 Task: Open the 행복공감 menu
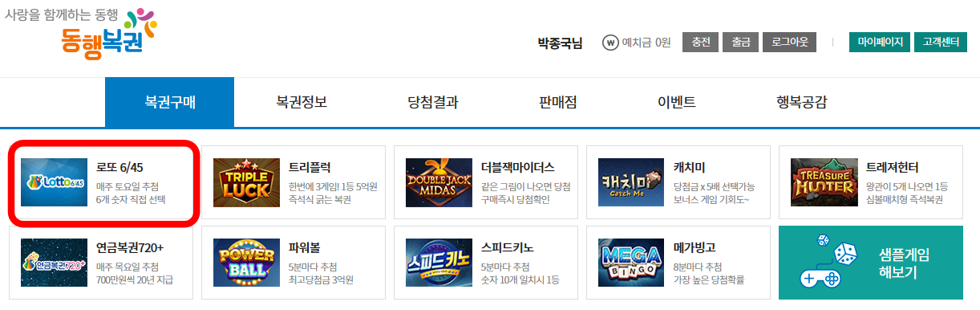click(x=802, y=102)
